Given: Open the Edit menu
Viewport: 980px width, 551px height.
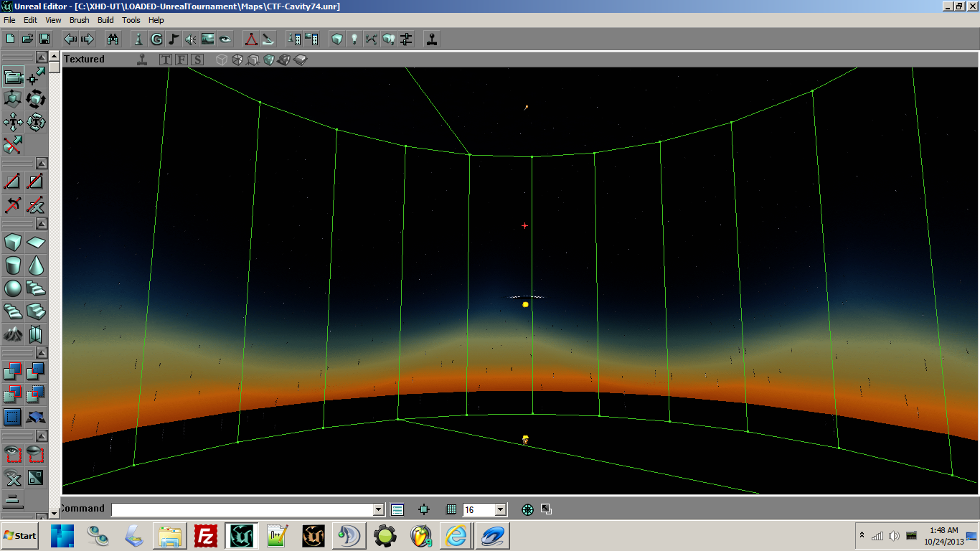Looking at the screenshot, I should click(x=30, y=20).
